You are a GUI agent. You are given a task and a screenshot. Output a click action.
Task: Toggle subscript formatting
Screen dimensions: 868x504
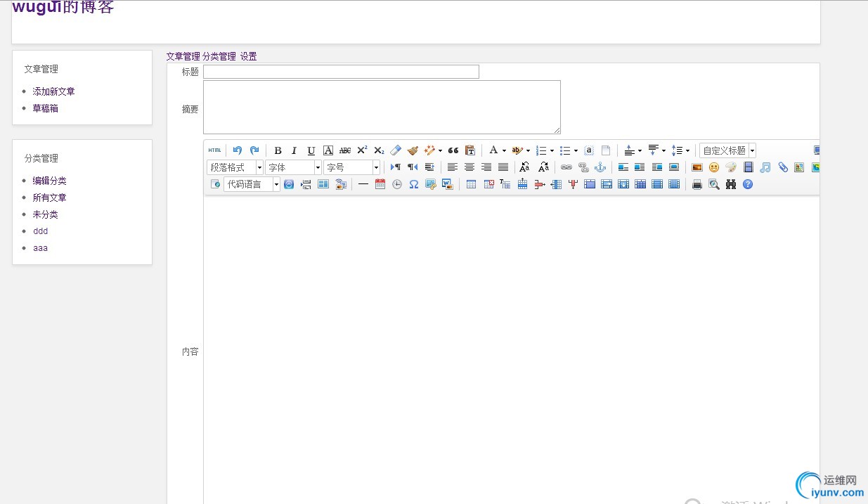click(379, 150)
